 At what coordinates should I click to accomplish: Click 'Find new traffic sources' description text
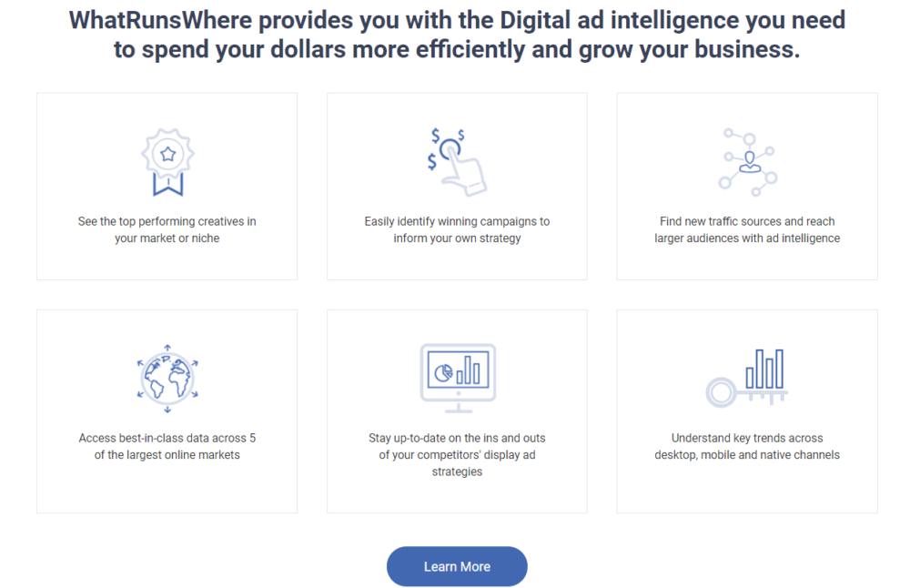(747, 229)
